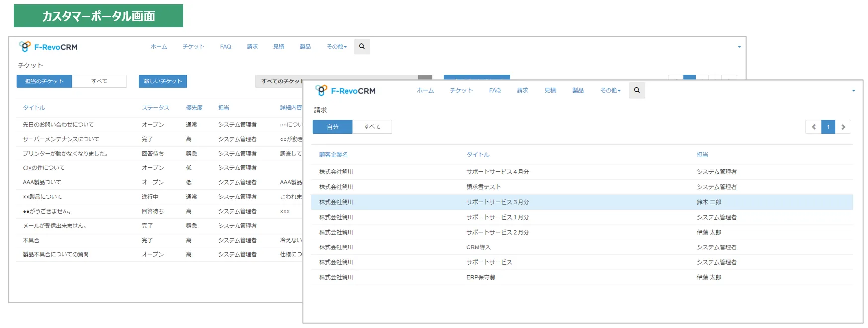Open ticket メールが受信出来ません。
868x328 pixels.
click(55, 226)
